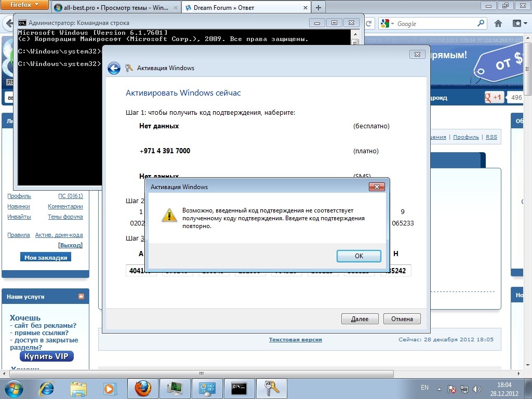Image resolution: width=532 pixels, height=399 pixels.
Task: Click Далее in the activation wizard
Action: [360, 318]
